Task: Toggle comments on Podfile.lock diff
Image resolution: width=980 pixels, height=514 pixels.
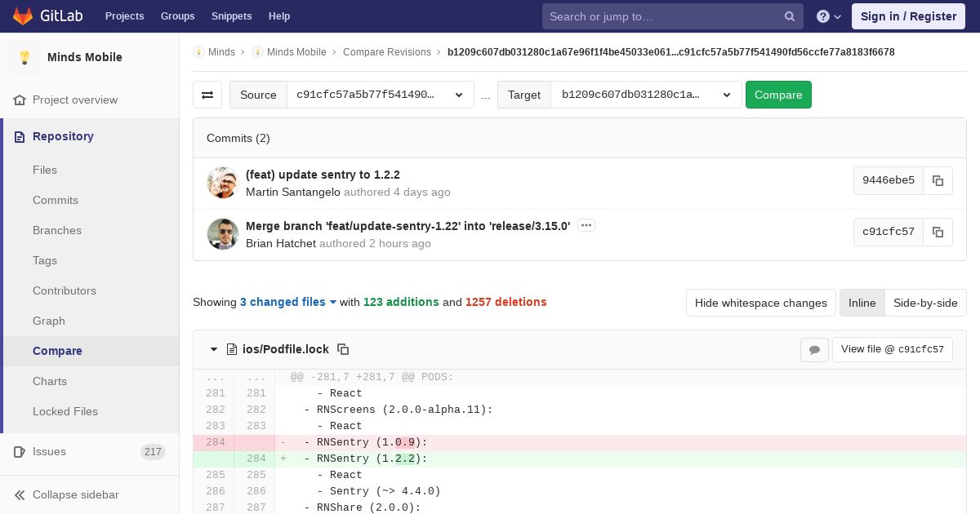Action: 814,350
